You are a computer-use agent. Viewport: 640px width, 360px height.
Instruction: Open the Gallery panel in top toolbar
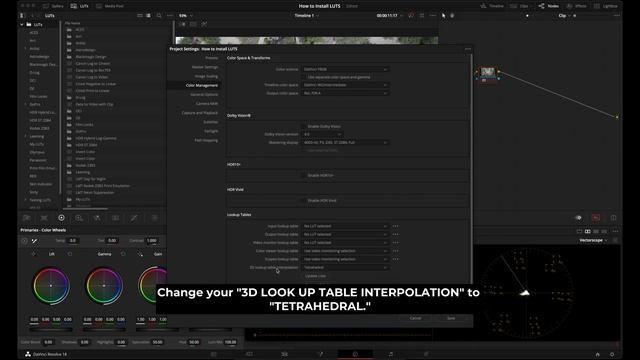click(53, 6)
